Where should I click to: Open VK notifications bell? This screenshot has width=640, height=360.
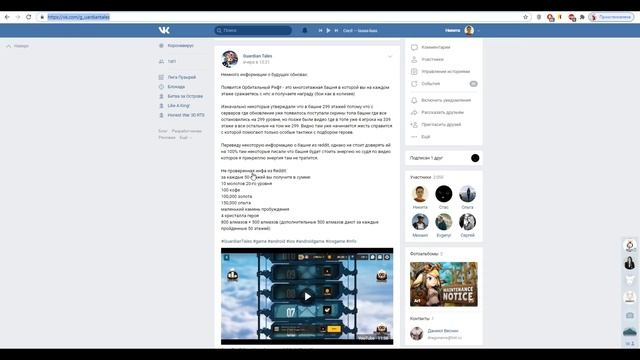[304, 30]
